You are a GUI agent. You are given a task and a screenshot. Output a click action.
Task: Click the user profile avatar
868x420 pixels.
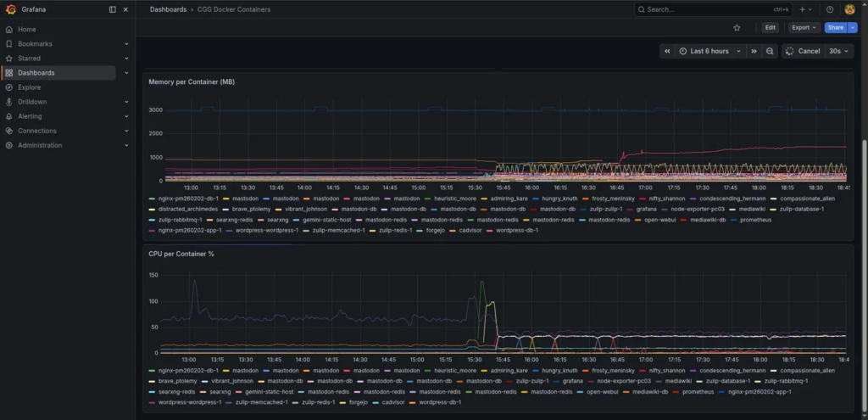pos(850,9)
